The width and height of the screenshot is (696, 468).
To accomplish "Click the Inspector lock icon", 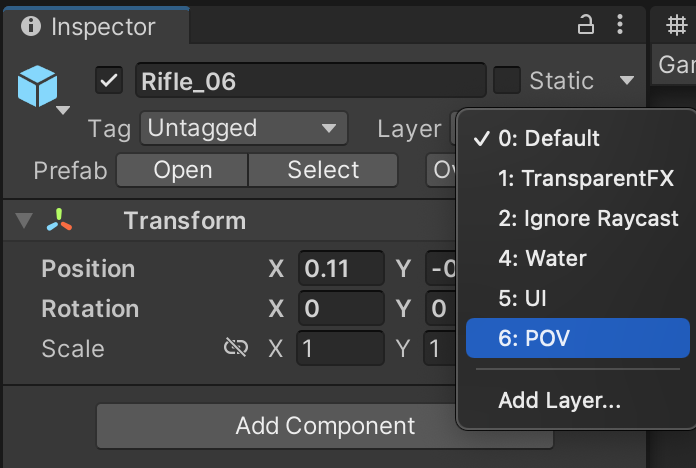I will coord(586,25).
